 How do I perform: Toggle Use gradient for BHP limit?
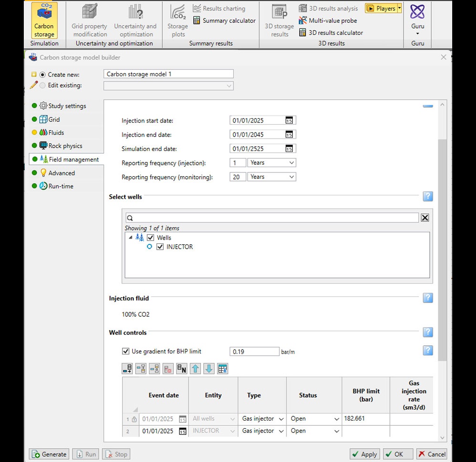pyautogui.click(x=126, y=351)
